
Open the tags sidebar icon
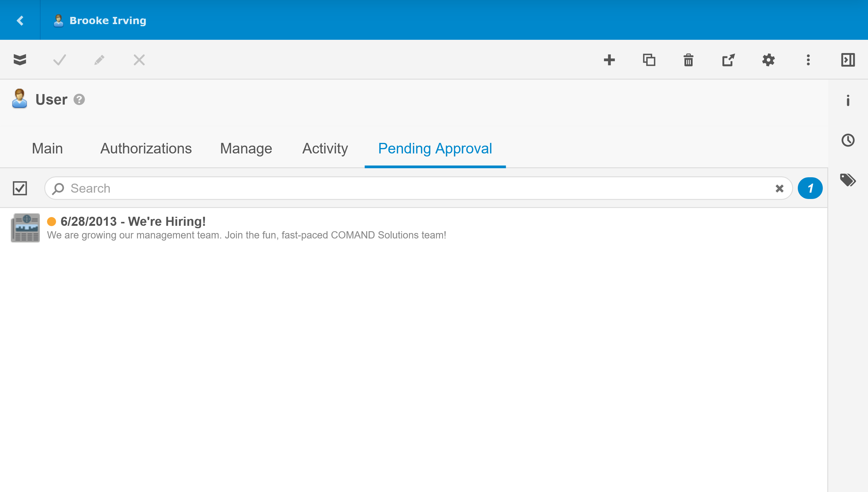tap(848, 180)
